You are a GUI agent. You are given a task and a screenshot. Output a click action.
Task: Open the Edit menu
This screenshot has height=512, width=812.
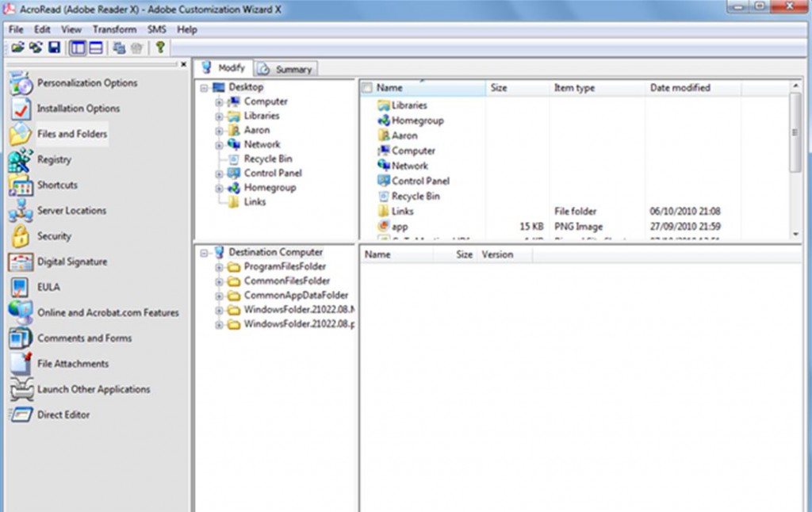point(42,29)
